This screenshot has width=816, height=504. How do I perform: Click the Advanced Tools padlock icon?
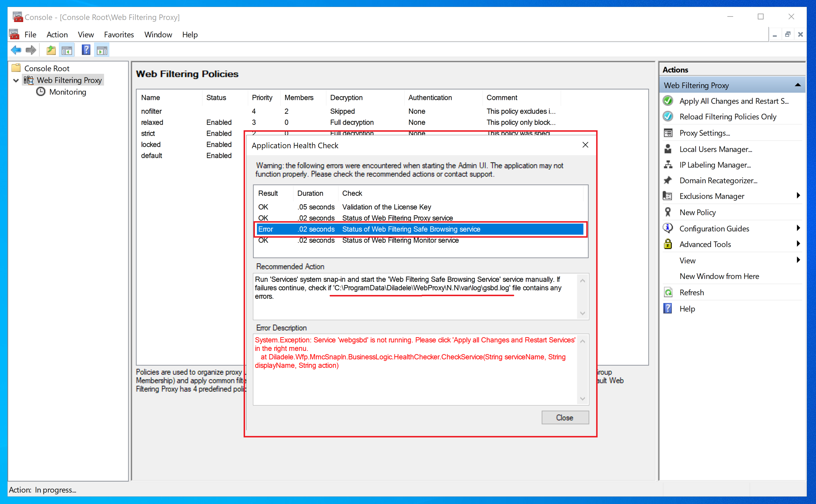pyautogui.click(x=668, y=244)
